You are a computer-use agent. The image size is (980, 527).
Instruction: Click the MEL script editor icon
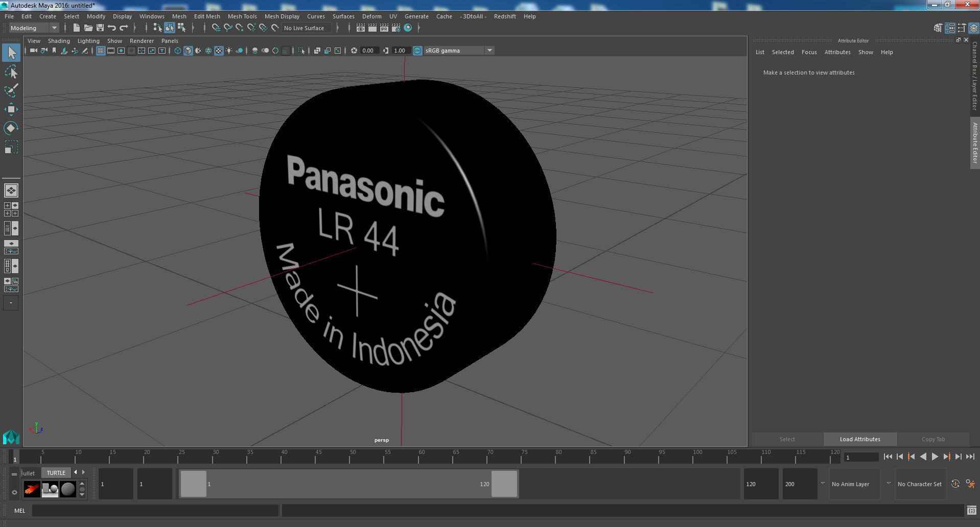[971, 510]
